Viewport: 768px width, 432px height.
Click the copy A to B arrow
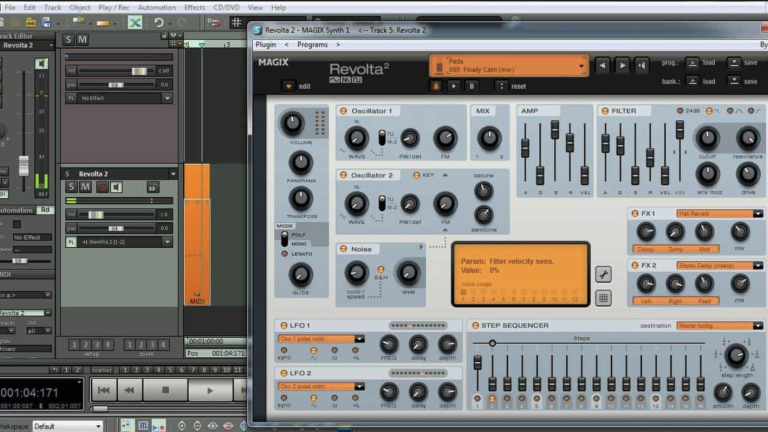(454, 86)
